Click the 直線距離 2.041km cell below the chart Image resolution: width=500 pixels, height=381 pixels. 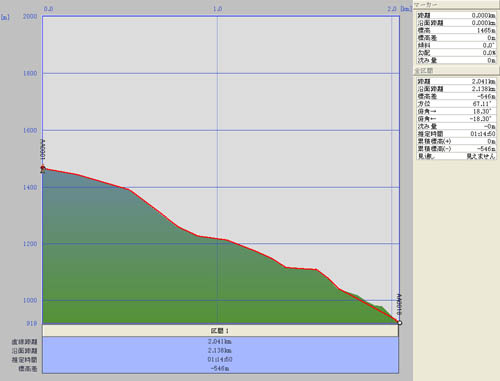pyautogui.click(x=220, y=341)
